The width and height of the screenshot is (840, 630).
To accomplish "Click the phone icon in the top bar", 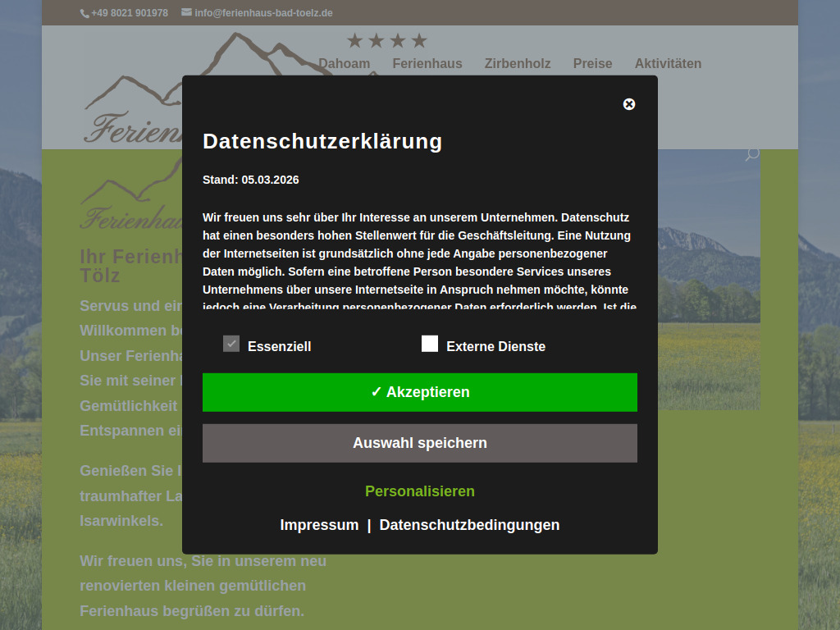I will coord(84,13).
